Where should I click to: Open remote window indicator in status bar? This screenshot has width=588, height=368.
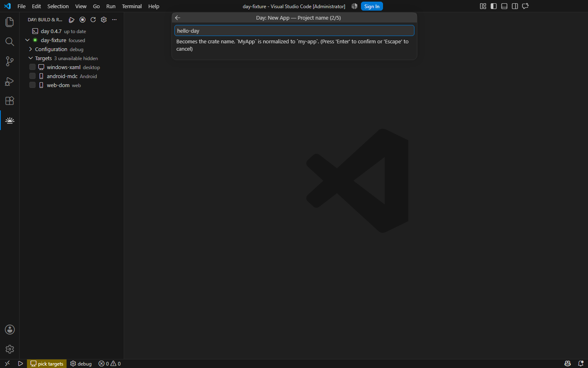click(x=7, y=364)
